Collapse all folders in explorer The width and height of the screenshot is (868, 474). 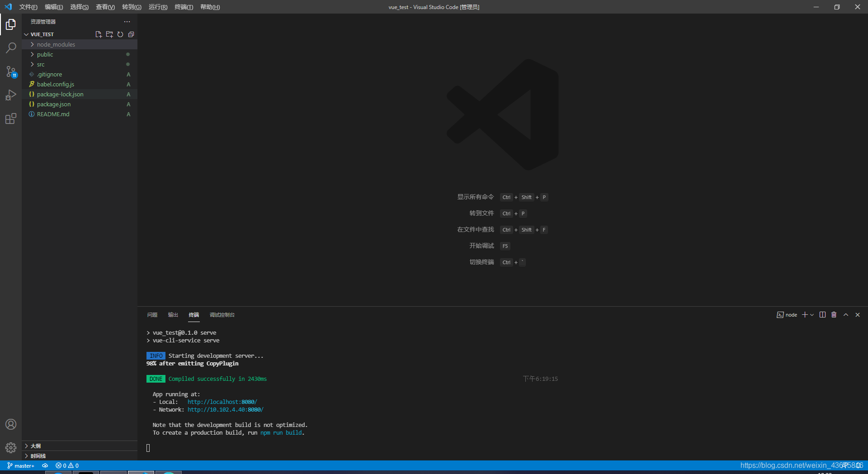(x=131, y=34)
